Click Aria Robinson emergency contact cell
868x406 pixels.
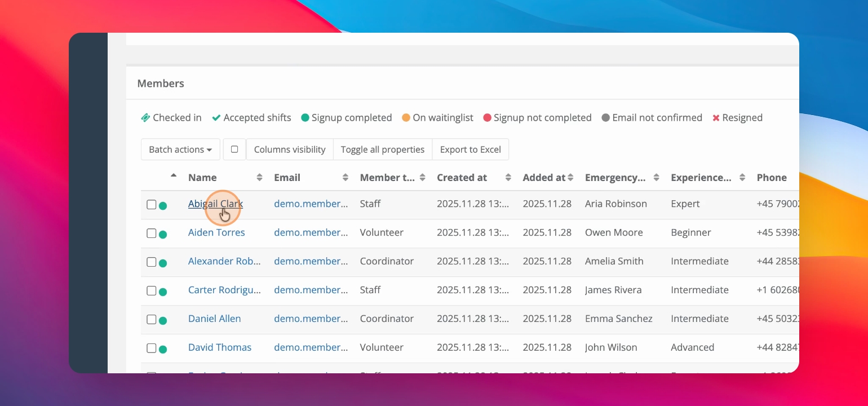(616, 204)
